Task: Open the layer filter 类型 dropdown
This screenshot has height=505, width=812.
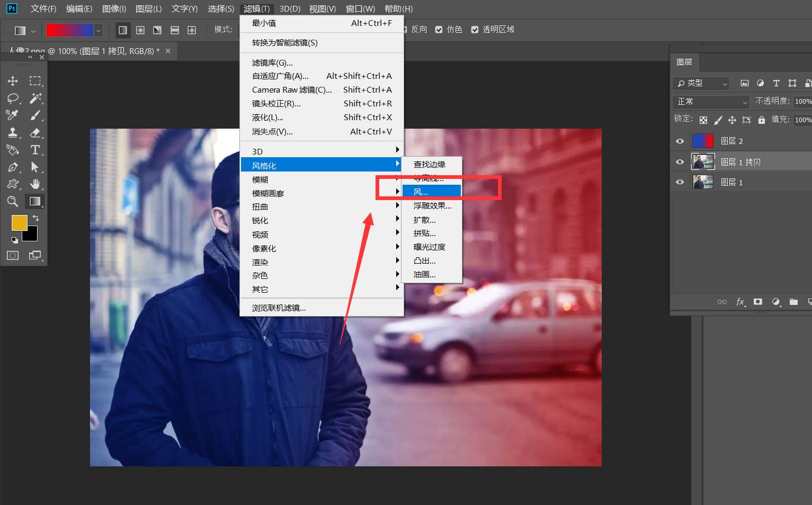Action: [x=702, y=83]
